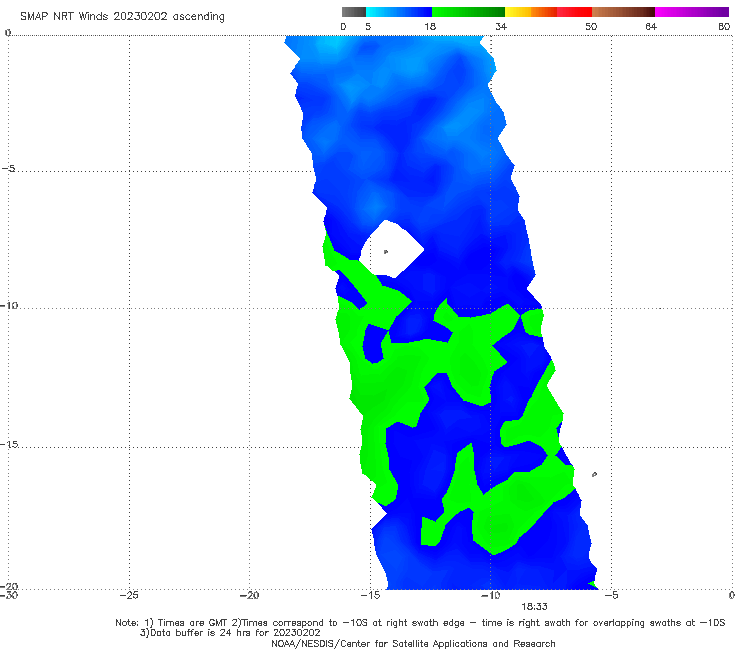Click the NOAA/NESDIS Center for Satellite Applications credit

tap(413, 644)
